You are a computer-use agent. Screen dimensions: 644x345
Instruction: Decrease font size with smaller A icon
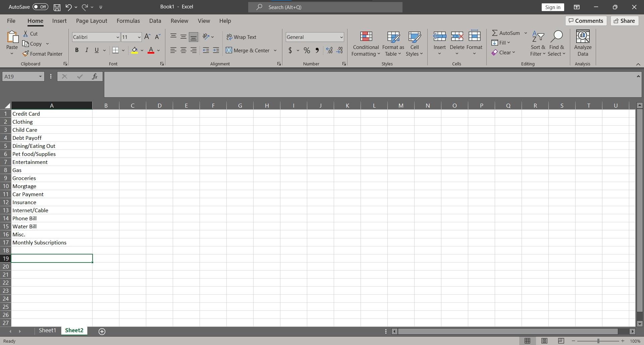click(x=157, y=37)
